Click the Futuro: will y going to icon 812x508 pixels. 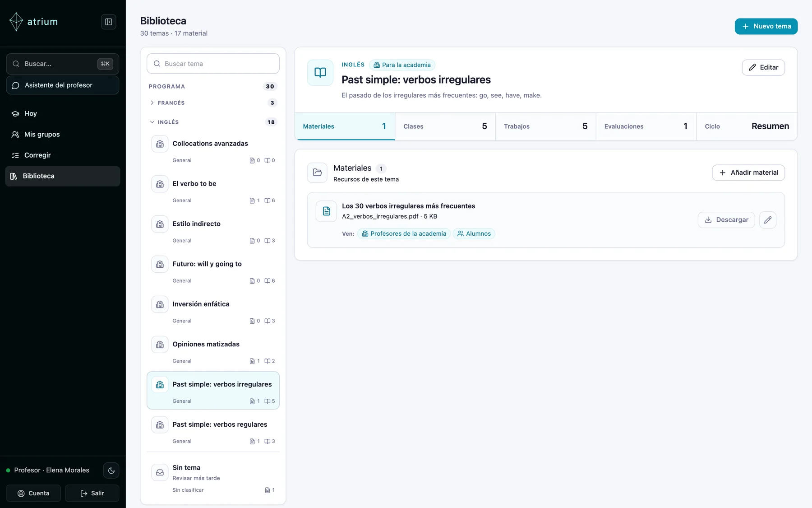(160, 264)
